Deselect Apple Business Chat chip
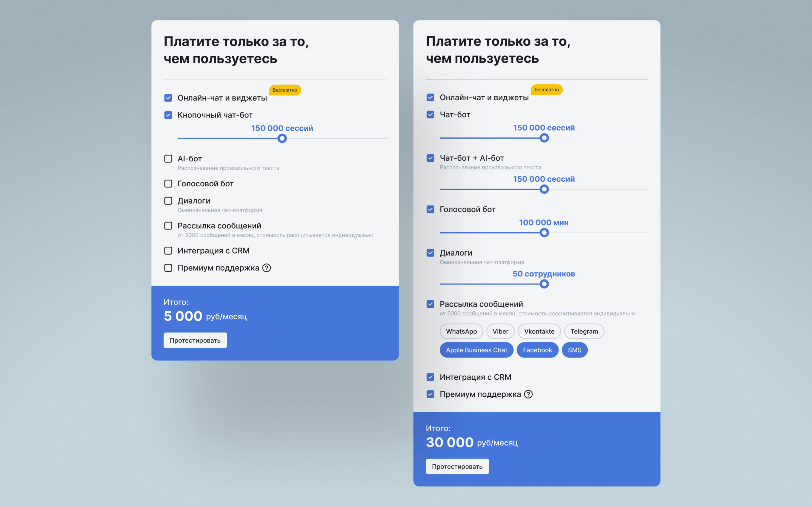The width and height of the screenshot is (812, 507). pyautogui.click(x=476, y=350)
